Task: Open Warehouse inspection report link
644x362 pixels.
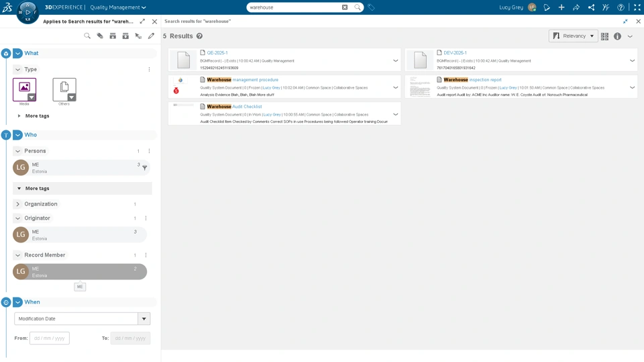Action: coord(472,80)
